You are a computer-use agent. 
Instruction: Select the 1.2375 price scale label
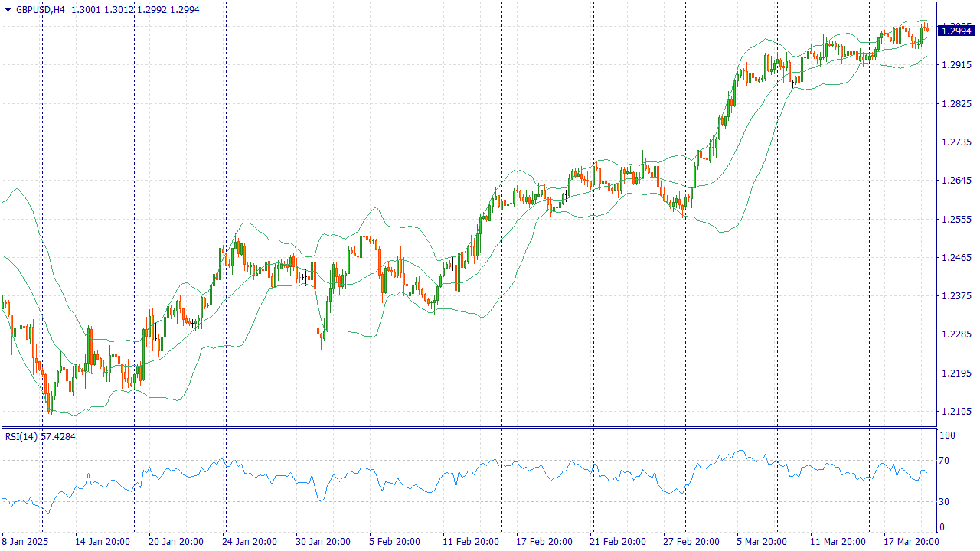[x=957, y=296]
